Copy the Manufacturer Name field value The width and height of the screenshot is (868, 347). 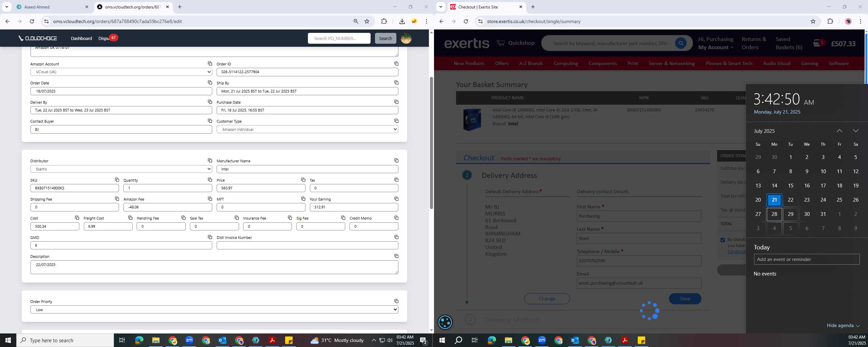[x=396, y=161]
